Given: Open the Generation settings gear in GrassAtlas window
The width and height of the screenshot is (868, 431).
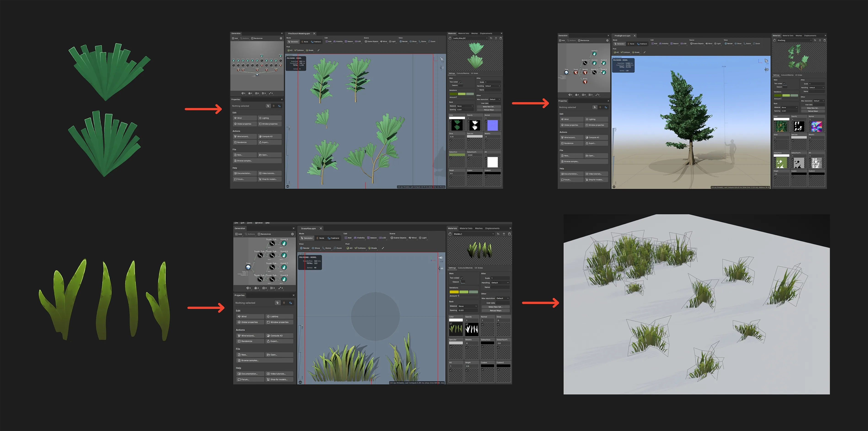Looking at the screenshot, I should point(293,234).
